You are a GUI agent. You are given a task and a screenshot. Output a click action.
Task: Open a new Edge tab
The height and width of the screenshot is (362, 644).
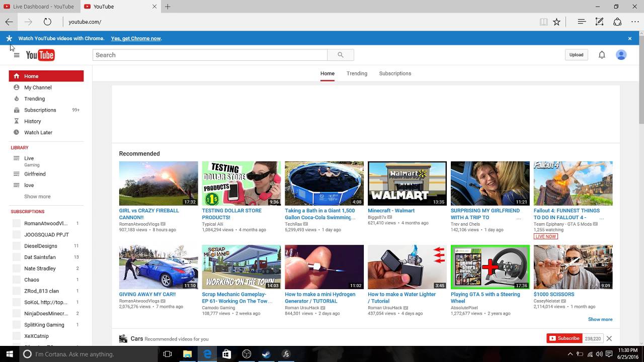[x=168, y=7]
